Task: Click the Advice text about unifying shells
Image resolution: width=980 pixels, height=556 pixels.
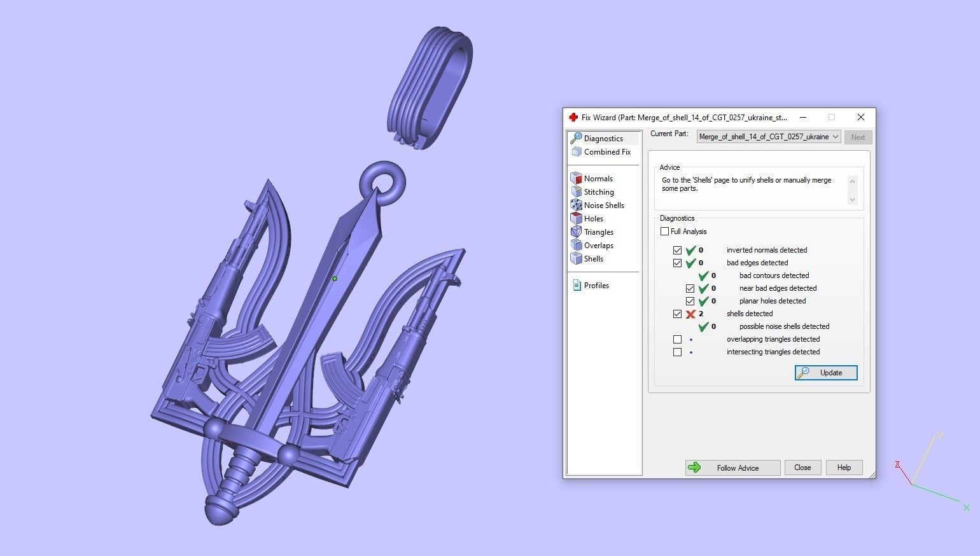Action: click(x=746, y=184)
